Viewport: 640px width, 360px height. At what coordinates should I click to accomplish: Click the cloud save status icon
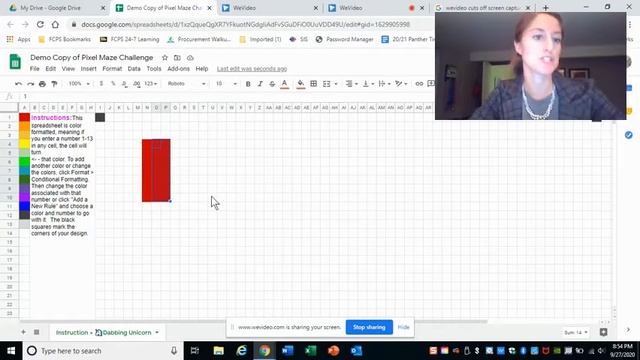coord(190,58)
